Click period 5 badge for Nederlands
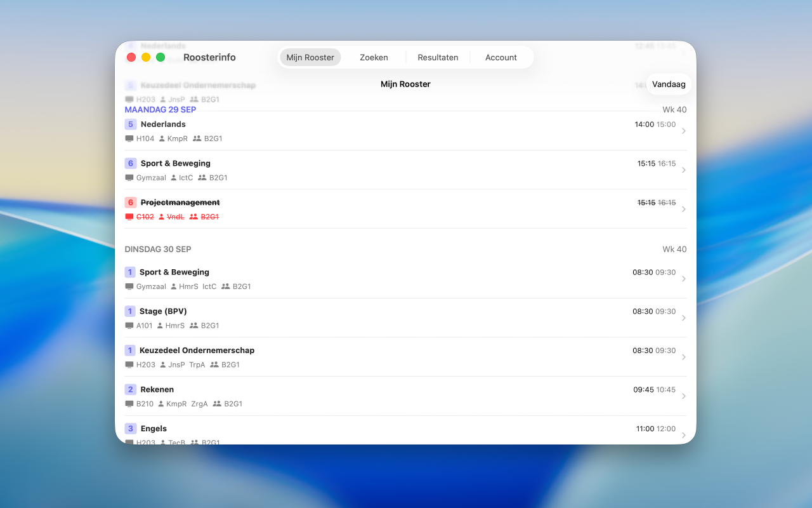This screenshot has height=508, width=812. pyautogui.click(x=131, y=124)
